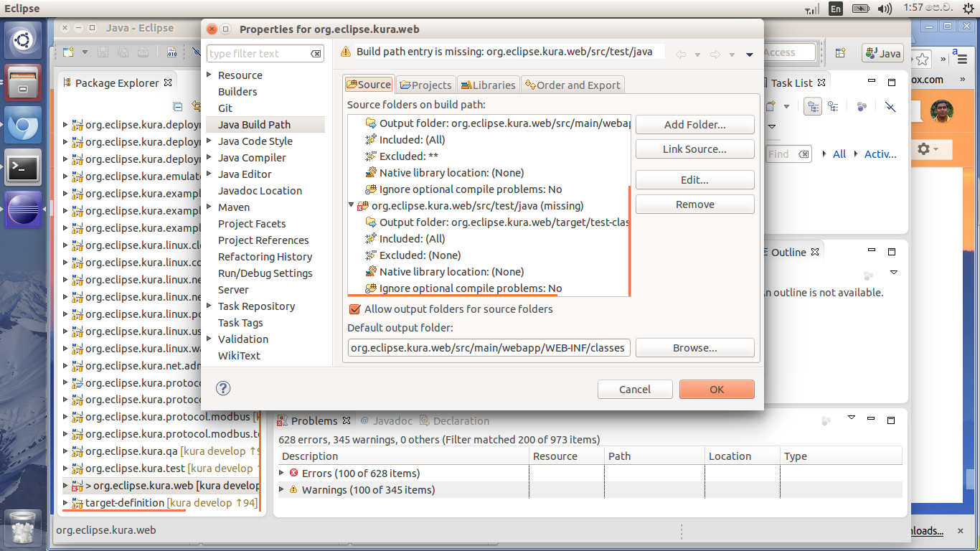
Task: Open the Ubuntu Dash launcher icon
Action: pos(24,40)
